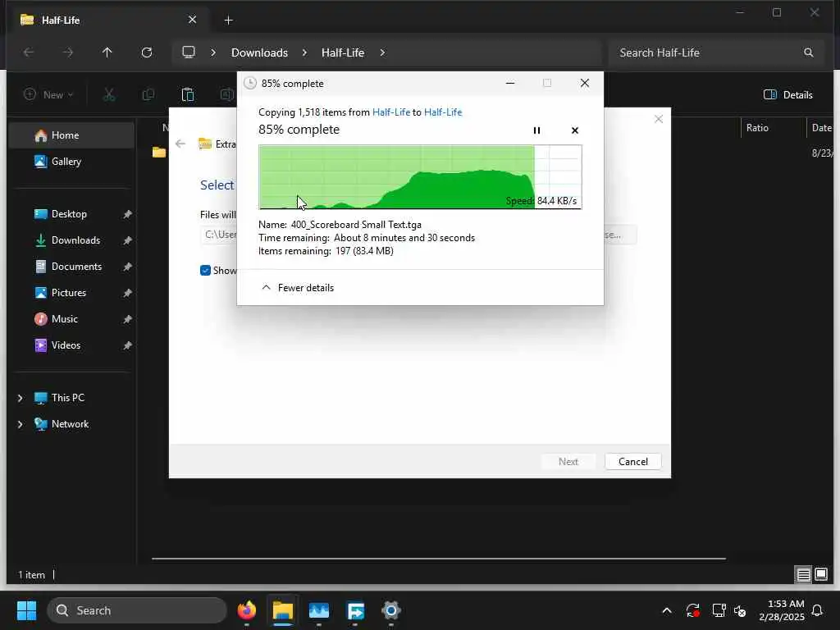The height and width of the screenshot is (630, 840).
Task: Open the Pictures quick access folder
Action: point(71,293)
